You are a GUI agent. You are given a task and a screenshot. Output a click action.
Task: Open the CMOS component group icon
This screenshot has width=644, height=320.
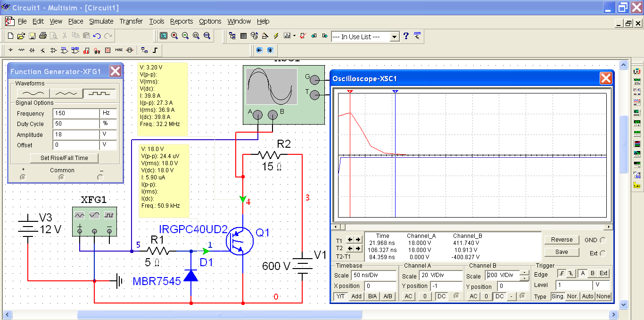[x=75, y=50]
